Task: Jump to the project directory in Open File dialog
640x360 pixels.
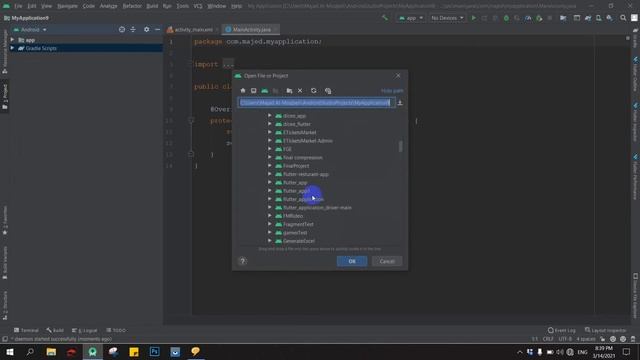Action: (x=264, y=91)
